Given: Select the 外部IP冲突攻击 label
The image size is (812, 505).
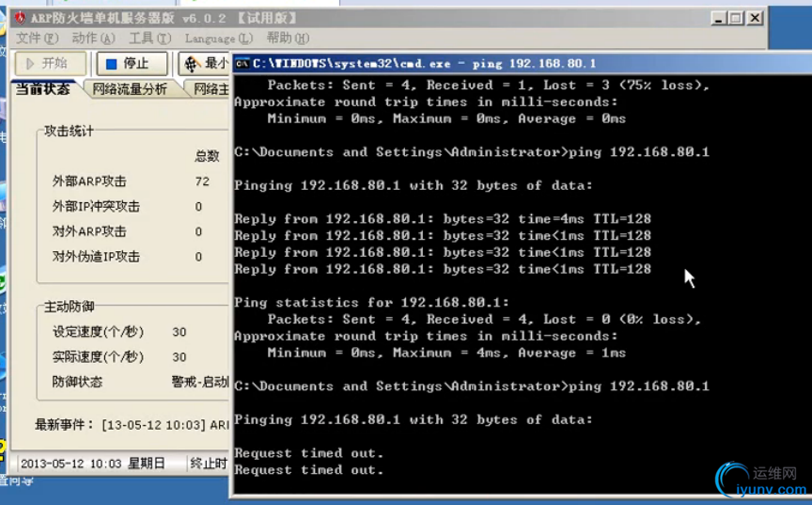Looking at the screenshot, I should tap(96, 206).
